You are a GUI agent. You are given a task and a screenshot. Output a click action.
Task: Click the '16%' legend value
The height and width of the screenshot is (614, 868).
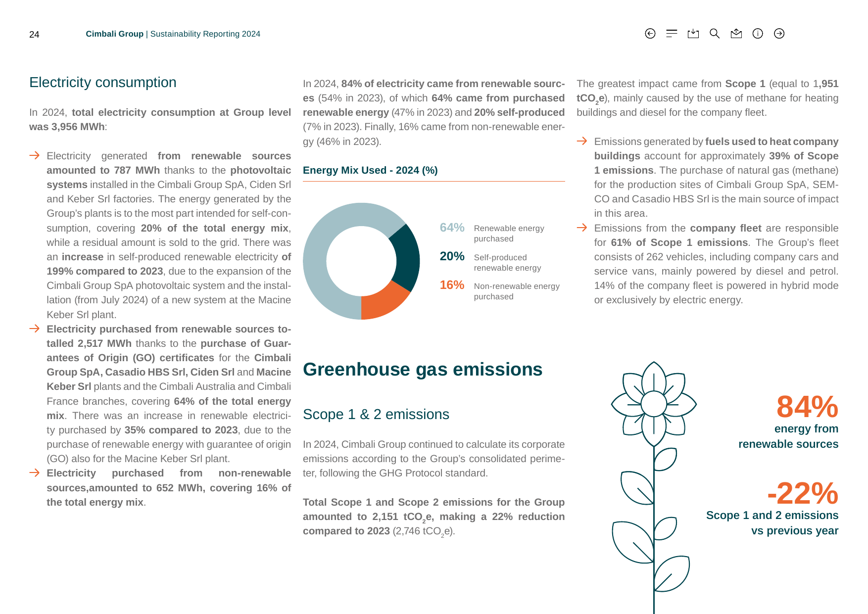click(x=452, y=285)
